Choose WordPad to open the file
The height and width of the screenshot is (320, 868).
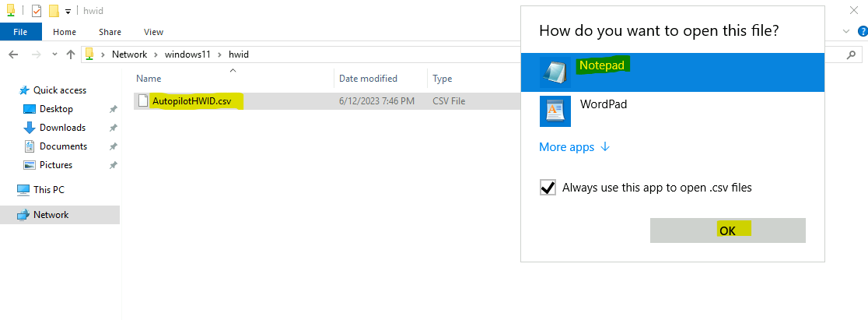(x=673, y=111)
